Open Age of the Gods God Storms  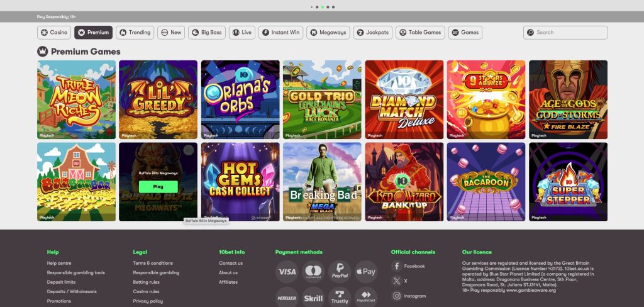coord(568,99)
